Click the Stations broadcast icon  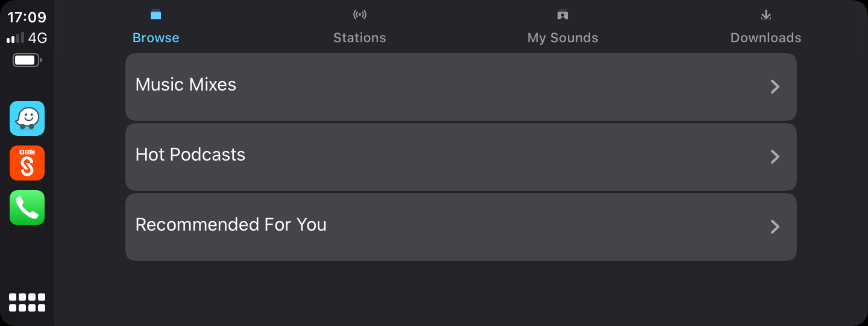tap(360, 14)
